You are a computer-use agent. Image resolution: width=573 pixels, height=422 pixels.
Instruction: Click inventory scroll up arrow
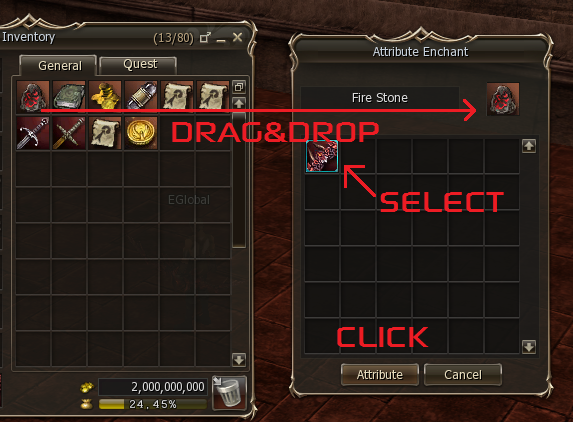239,103
